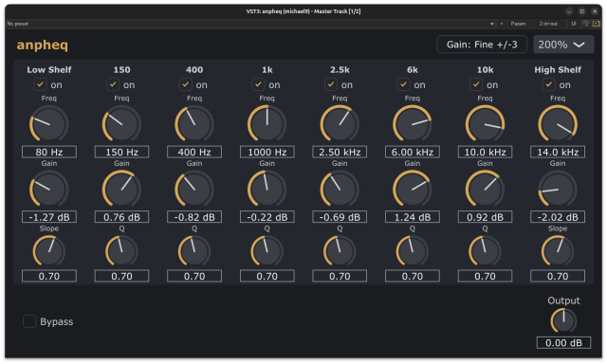The image size is (607, 364).
Task: Click the 0.92 dB gain value field
Action: click(485, 217)
